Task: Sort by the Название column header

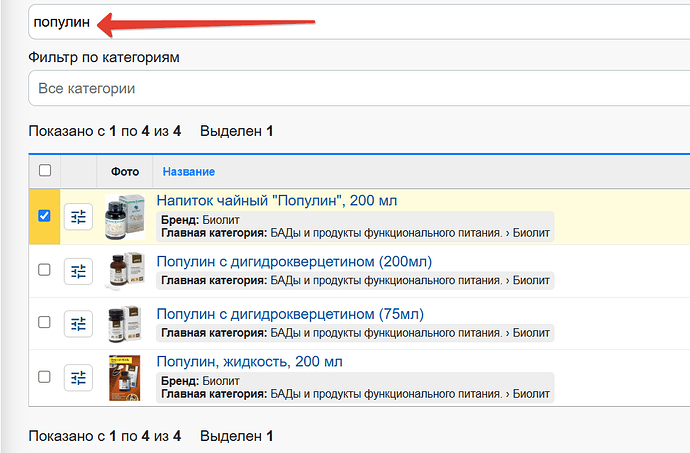Action: (x=189, y=172)
